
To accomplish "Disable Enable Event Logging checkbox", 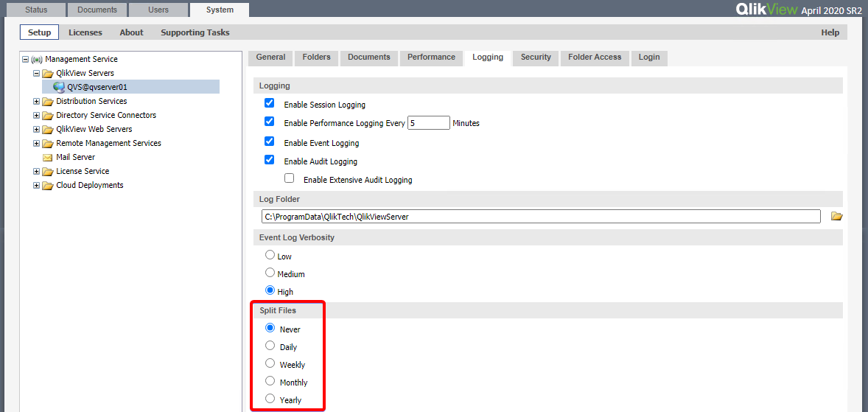I will point(270,142).
